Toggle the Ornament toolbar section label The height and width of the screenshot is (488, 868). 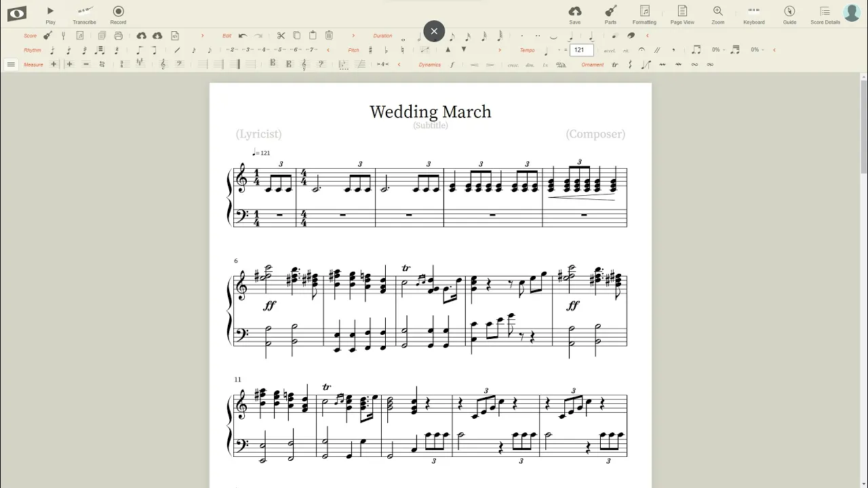[592, 64]
